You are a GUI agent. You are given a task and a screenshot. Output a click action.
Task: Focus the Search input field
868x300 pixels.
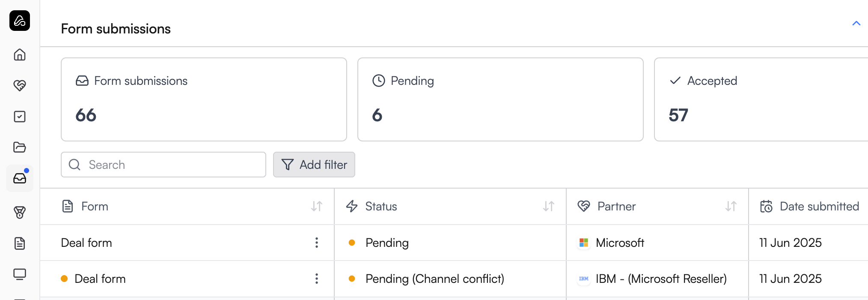pos(163,165)
